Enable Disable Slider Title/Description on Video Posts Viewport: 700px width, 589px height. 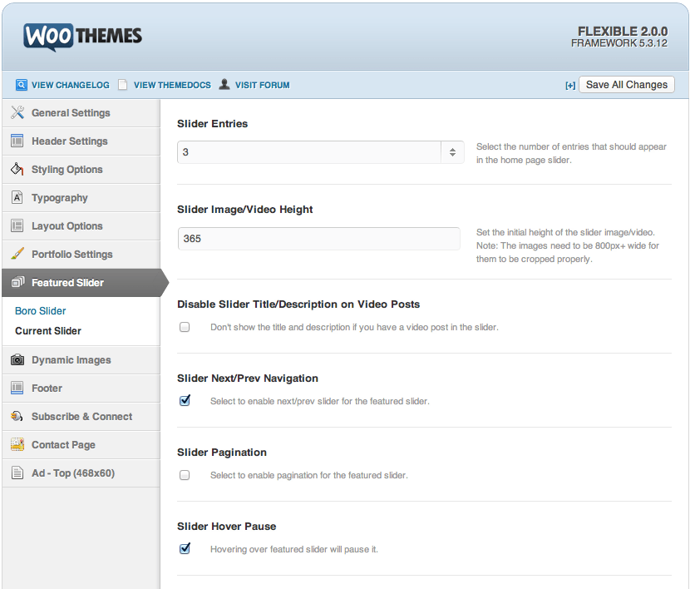[185, 327]
